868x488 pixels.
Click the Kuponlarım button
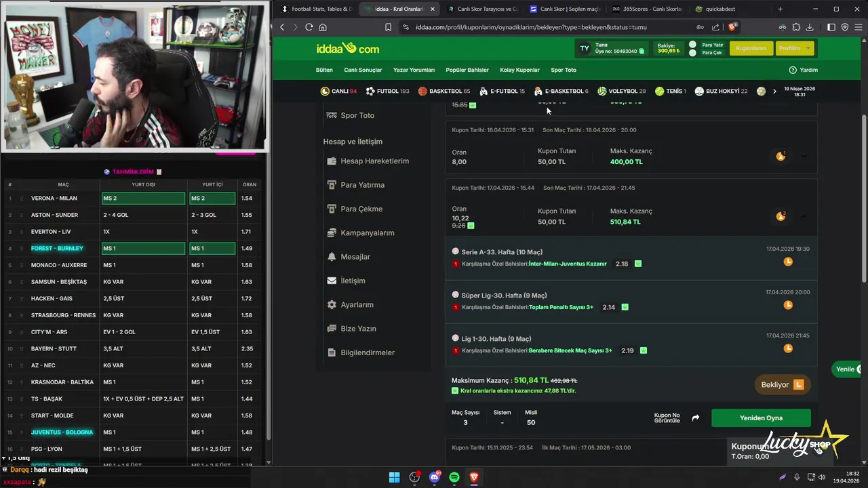(x=751, y=48)
